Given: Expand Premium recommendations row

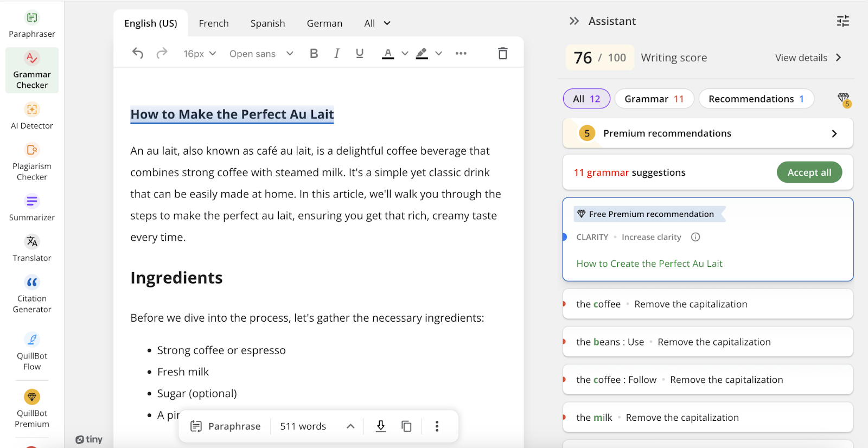Looking at the screenshot, I should point(708,133).
